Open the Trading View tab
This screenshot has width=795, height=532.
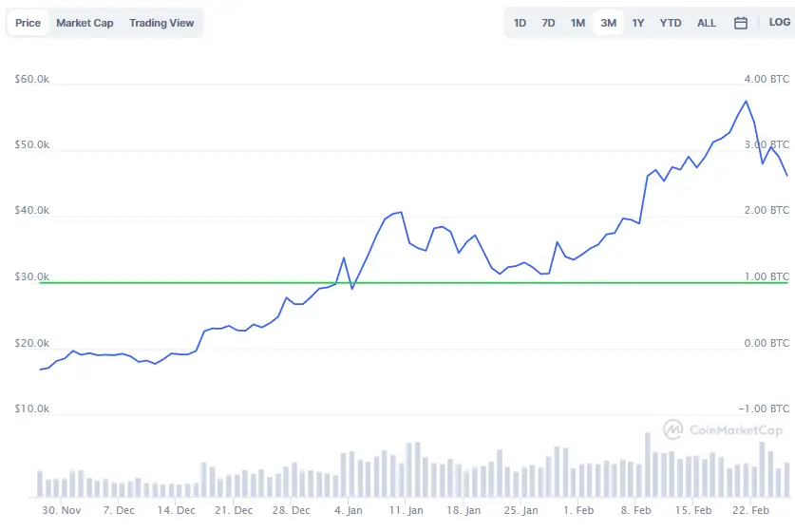[x=161, y=23]
